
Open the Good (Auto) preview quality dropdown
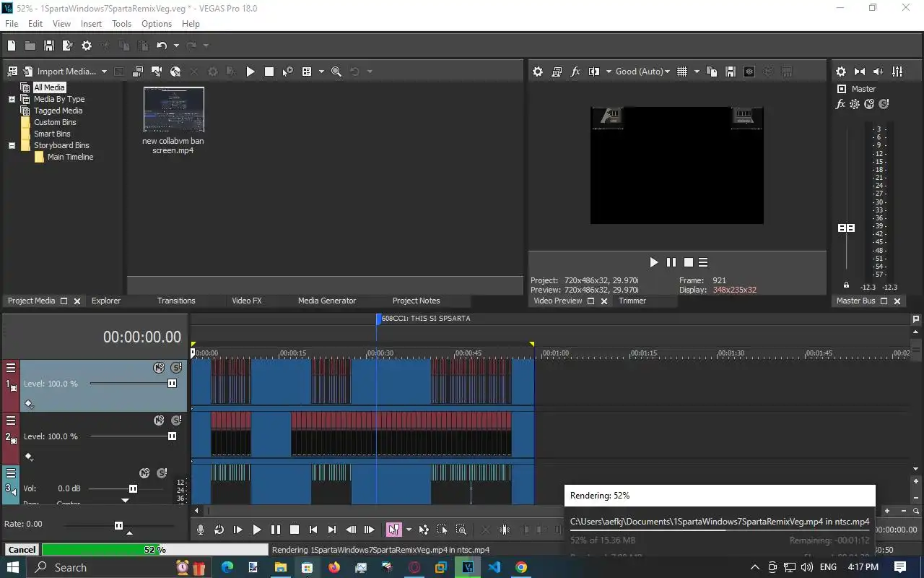tap(642, 72)
